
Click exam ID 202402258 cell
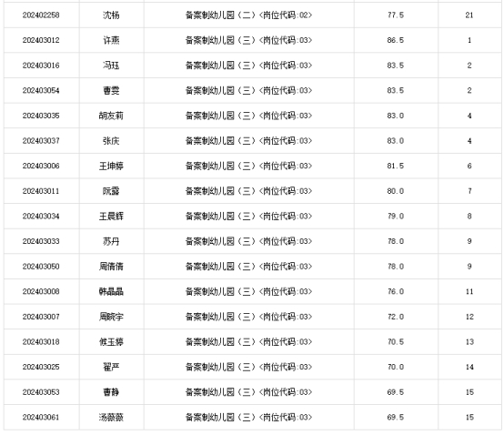(41, 15)
